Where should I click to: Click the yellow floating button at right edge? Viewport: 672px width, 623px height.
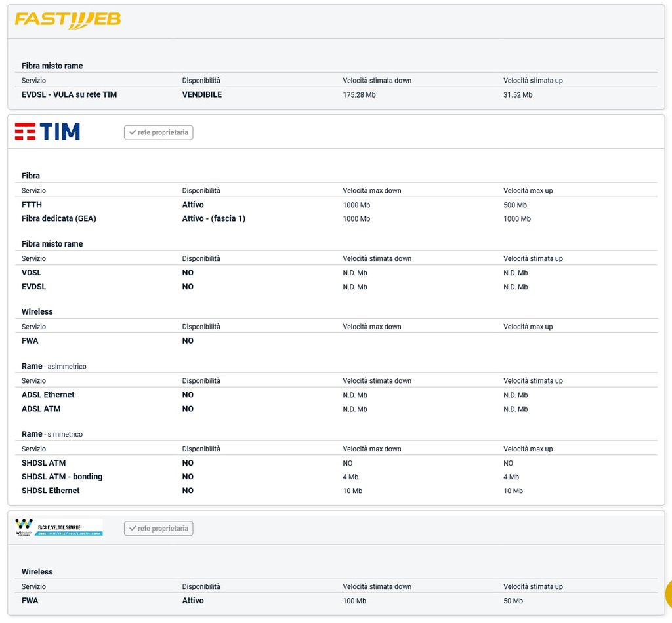click(669, 593)
